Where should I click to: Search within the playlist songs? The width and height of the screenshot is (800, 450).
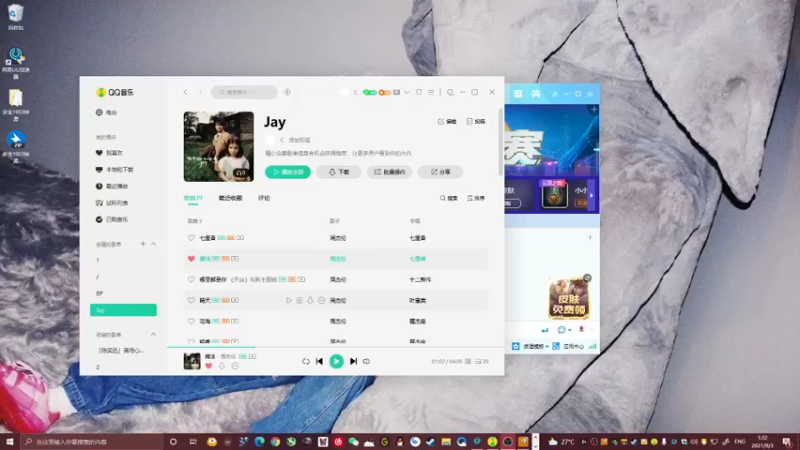448,198
